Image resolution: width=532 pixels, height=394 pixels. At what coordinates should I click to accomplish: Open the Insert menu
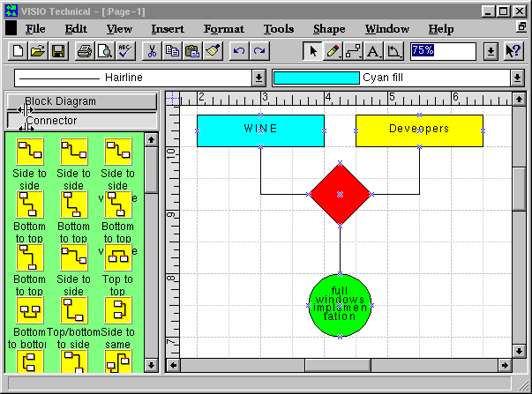point(168,29)
